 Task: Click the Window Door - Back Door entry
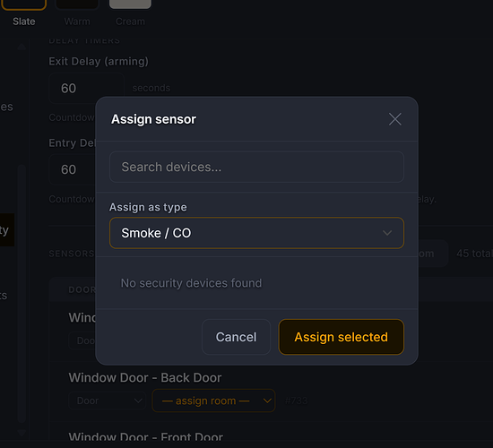click(x=145, y=377)
